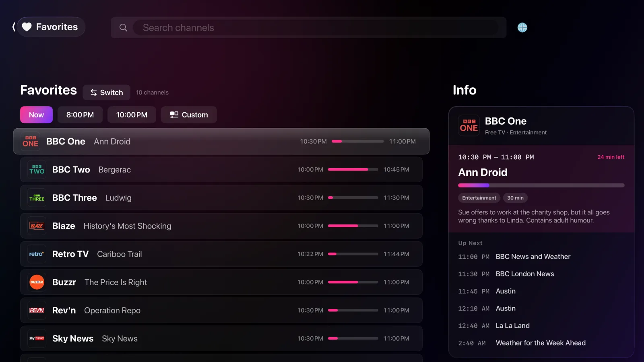Open the Favorites dropdown pill
This screenshot has width=644, height=362.
pos(51,27)
